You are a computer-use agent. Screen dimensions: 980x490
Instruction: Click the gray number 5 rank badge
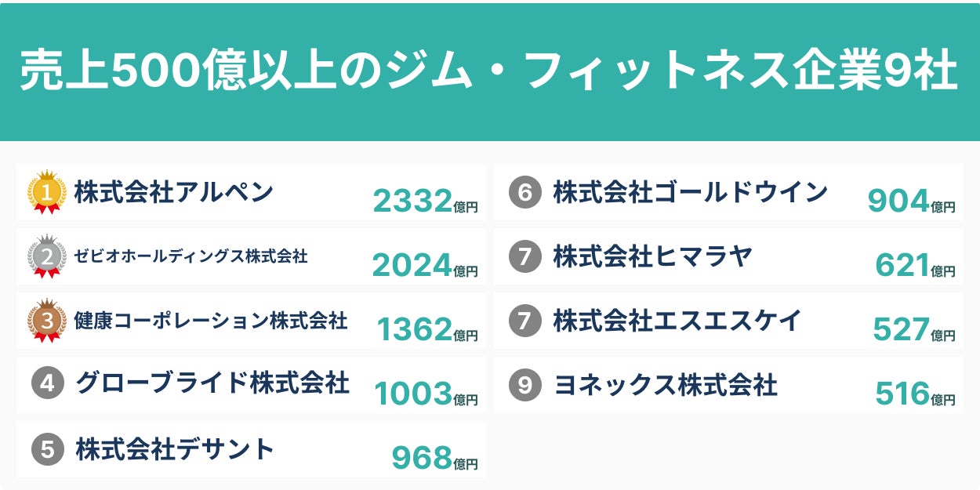point(47,450)
